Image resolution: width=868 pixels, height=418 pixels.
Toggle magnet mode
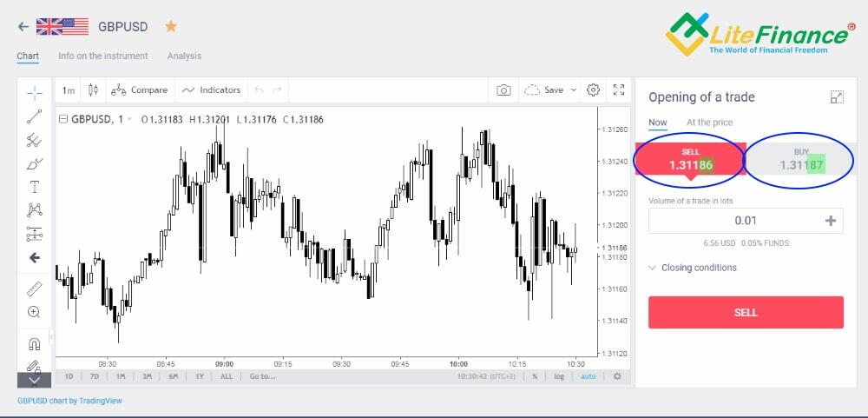pos(35,344)
